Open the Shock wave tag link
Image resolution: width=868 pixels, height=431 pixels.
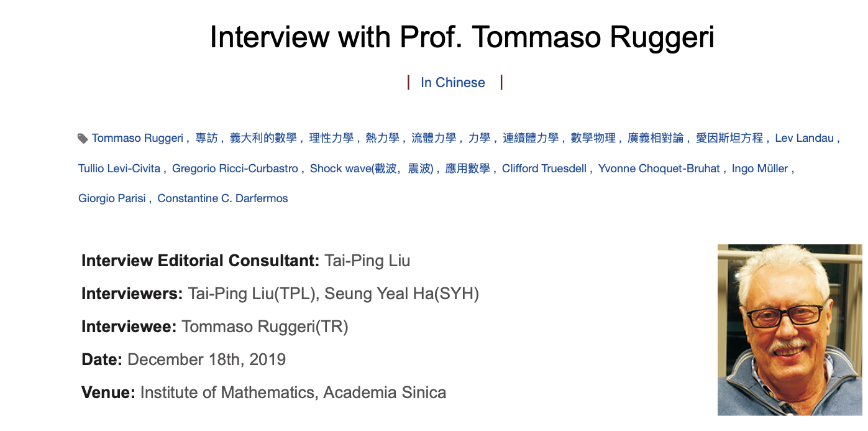(x=372, y=169)
